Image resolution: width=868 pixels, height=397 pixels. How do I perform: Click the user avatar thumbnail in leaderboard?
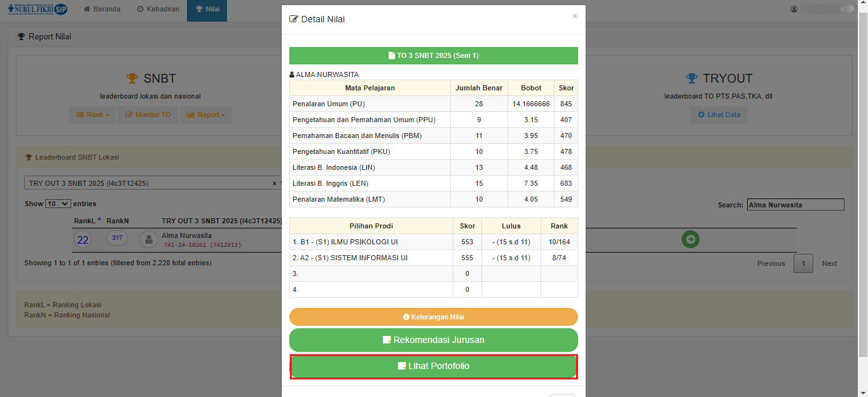click(x=149, y=239)
